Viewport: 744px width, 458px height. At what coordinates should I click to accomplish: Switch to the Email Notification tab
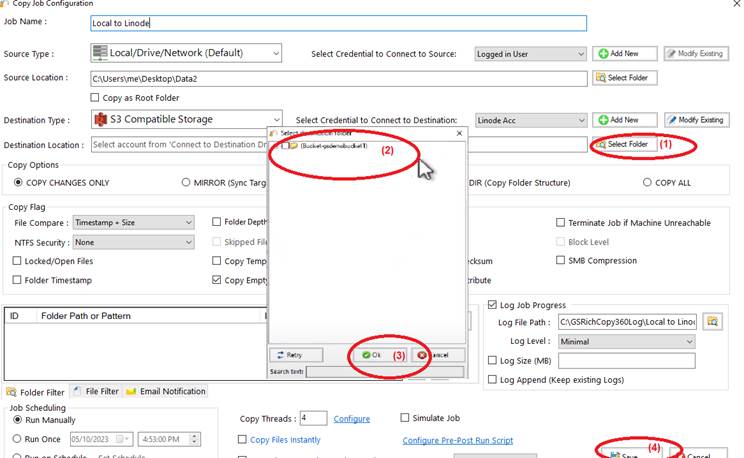coord(166,392)
